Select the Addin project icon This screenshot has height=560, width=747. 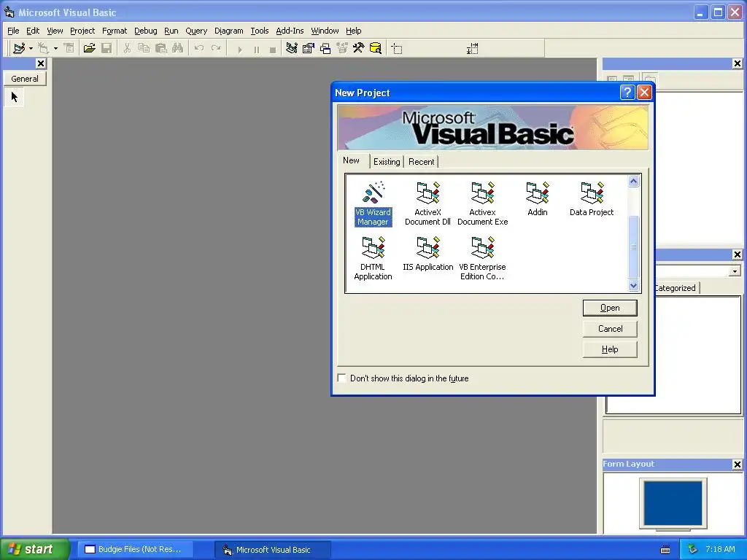538,199
